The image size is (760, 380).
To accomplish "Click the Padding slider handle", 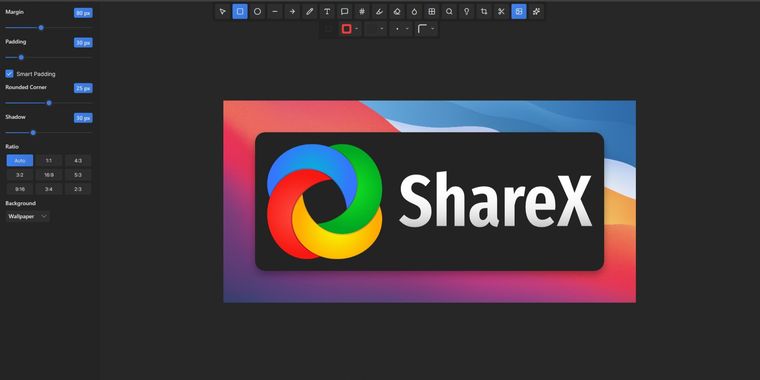I will point(21,57).
